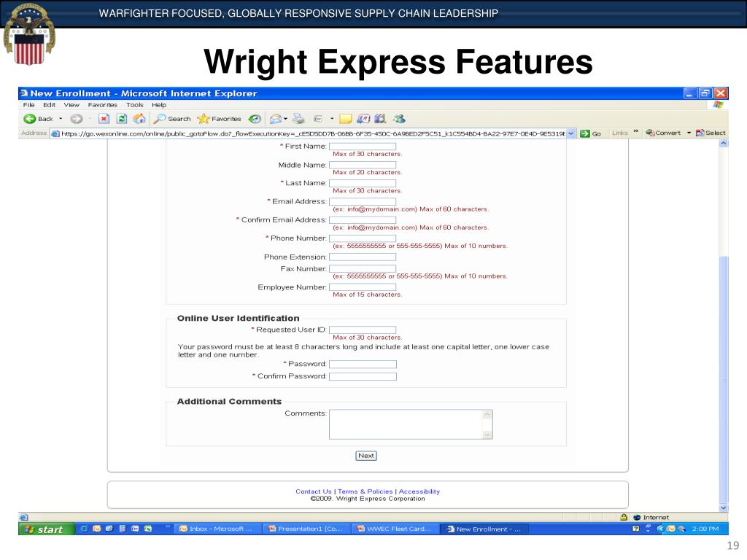Open the Edit menu
747x560 pixels.
[49, 105]
